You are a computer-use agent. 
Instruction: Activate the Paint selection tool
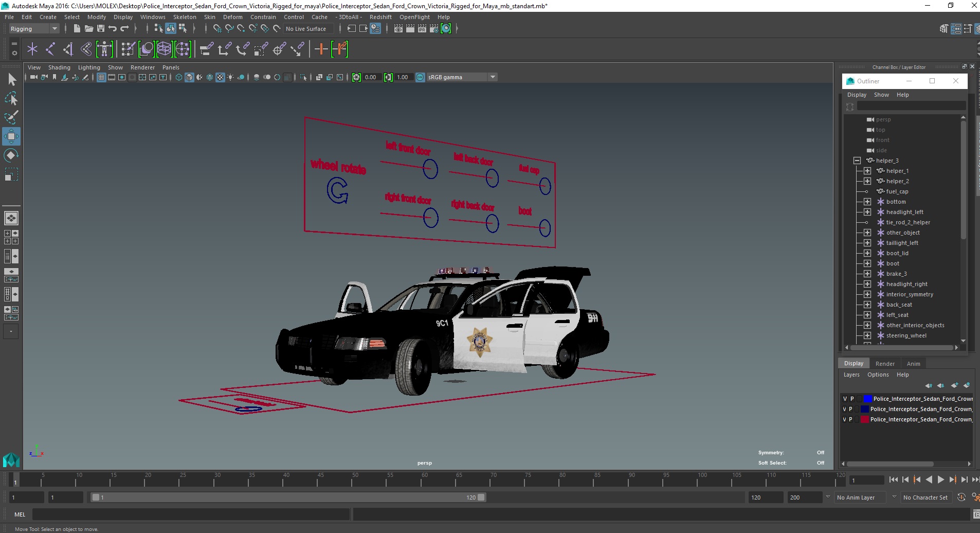click(x=11, y=117)
